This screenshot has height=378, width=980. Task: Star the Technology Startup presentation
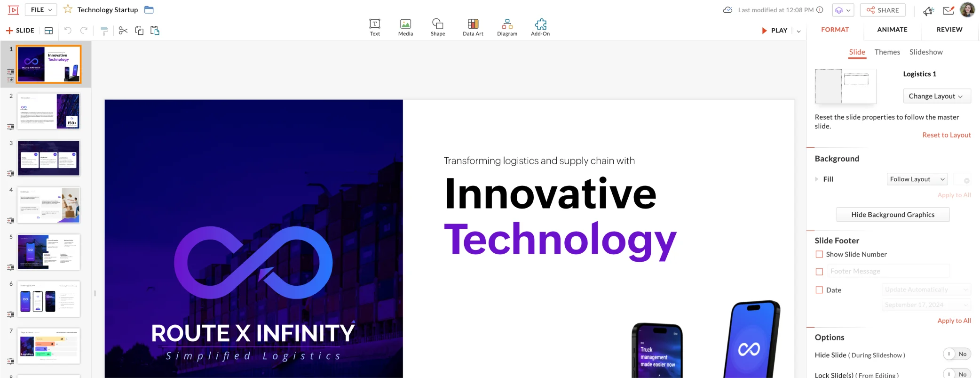click(68, 9)
